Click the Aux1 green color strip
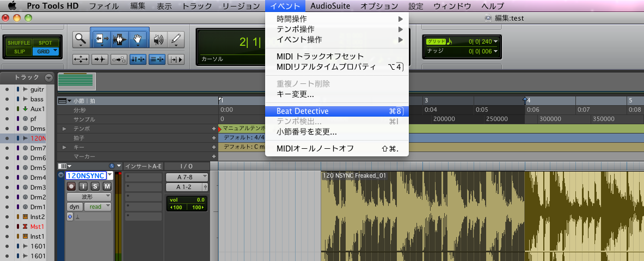644x261 pixels. (18, 109)
